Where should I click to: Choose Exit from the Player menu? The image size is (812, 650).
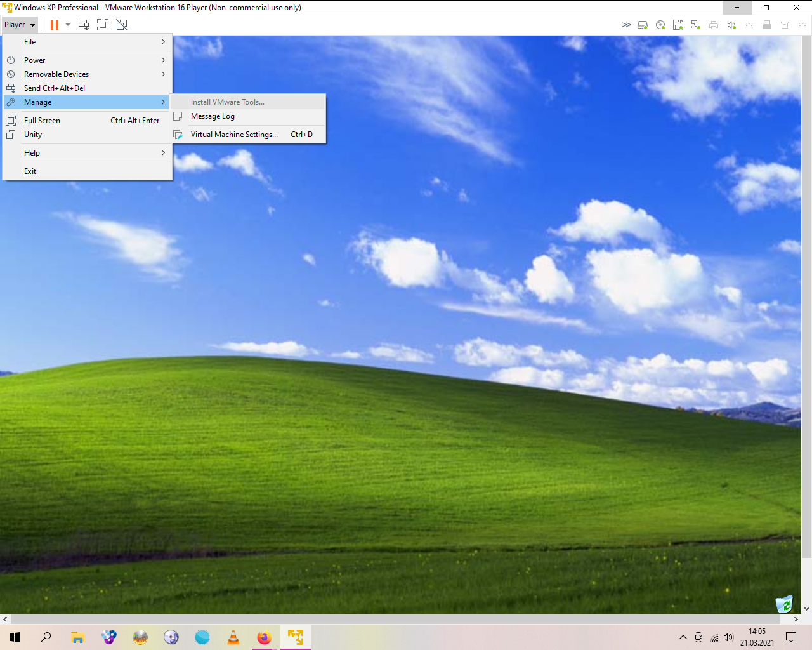coord(87,171)
